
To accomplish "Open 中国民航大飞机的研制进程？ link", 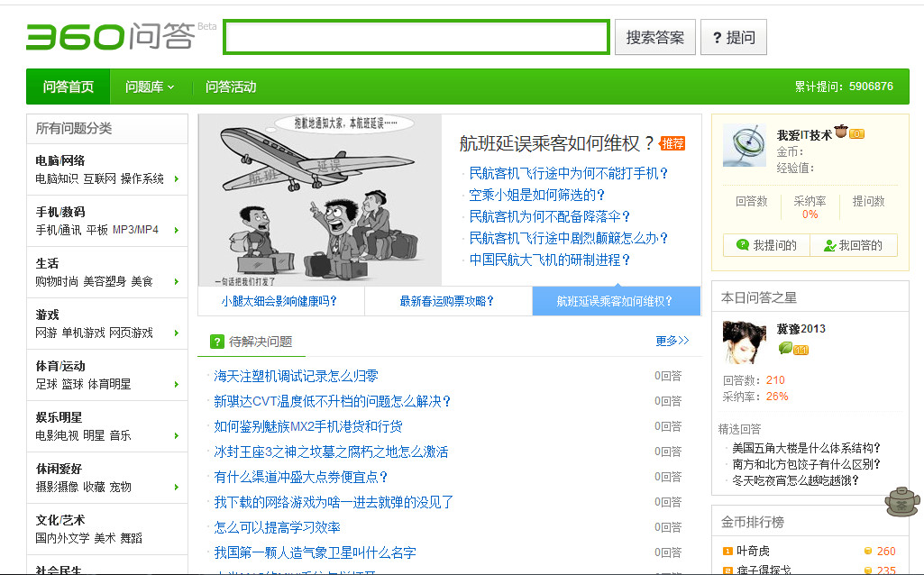I will (550, 260).
